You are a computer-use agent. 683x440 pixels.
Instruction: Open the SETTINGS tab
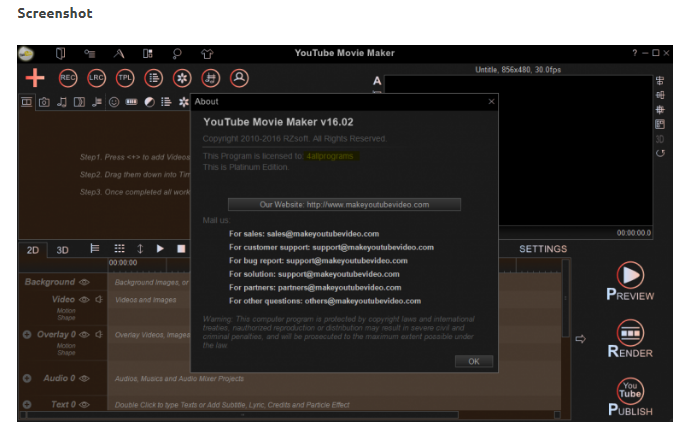pos(543,249)
